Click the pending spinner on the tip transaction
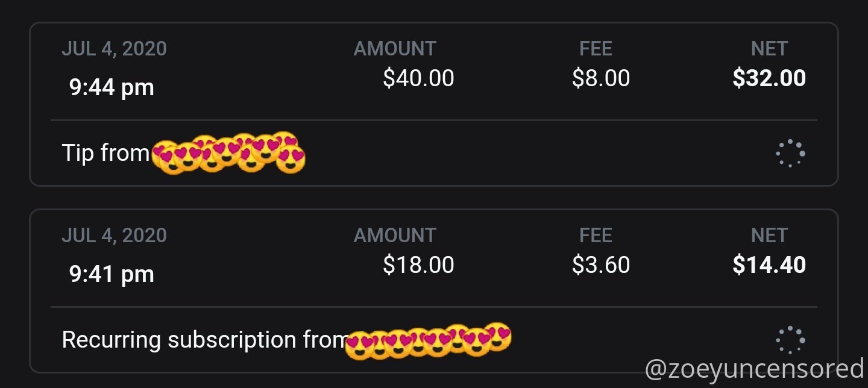The width and height of the screenshot is (868, 388). pyautogui.click(x=790, y=154)
